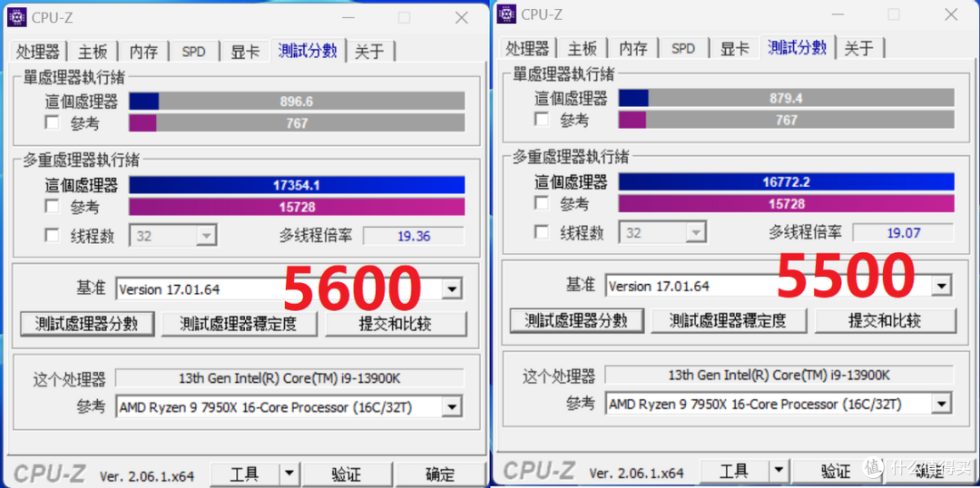Click 測試處理器穩定度 button in right window

tap(728, 320)
